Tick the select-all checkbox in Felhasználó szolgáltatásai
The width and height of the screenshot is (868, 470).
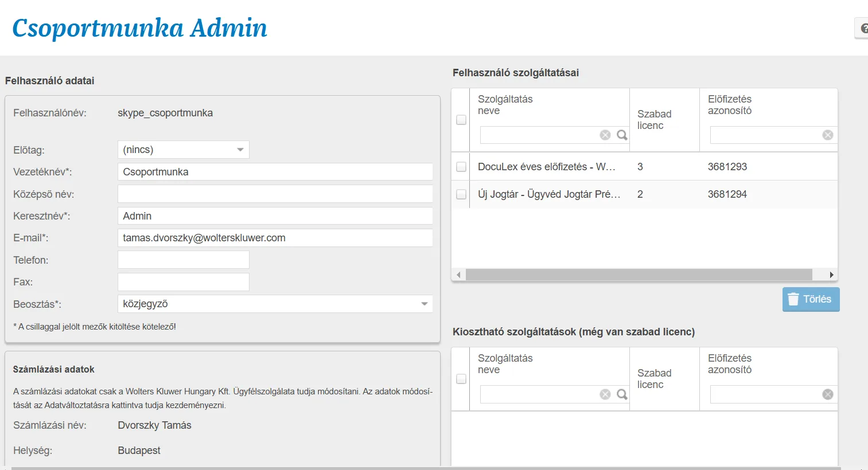pyautogui.click(x=461, y=120)
